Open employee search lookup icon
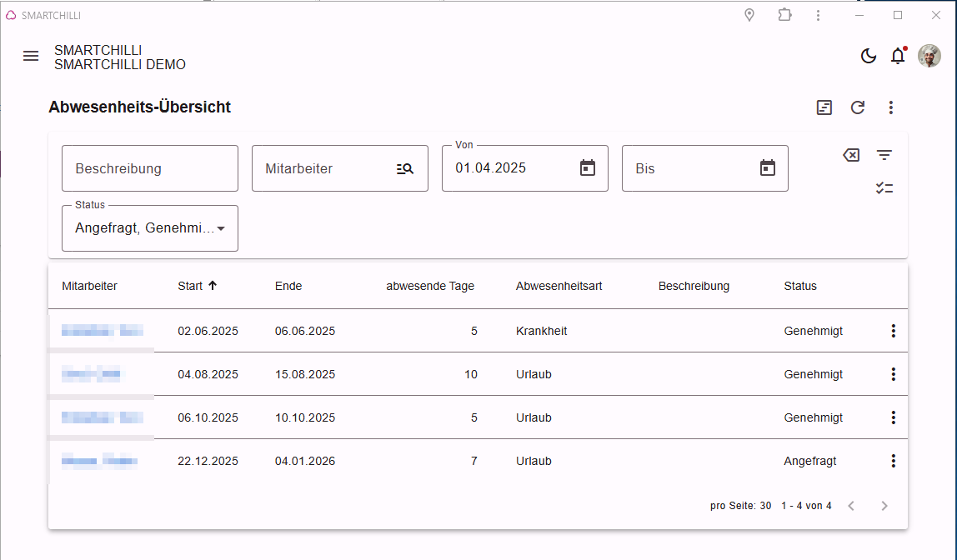This screenshot has width=957, height=560. tap(404, 169)
